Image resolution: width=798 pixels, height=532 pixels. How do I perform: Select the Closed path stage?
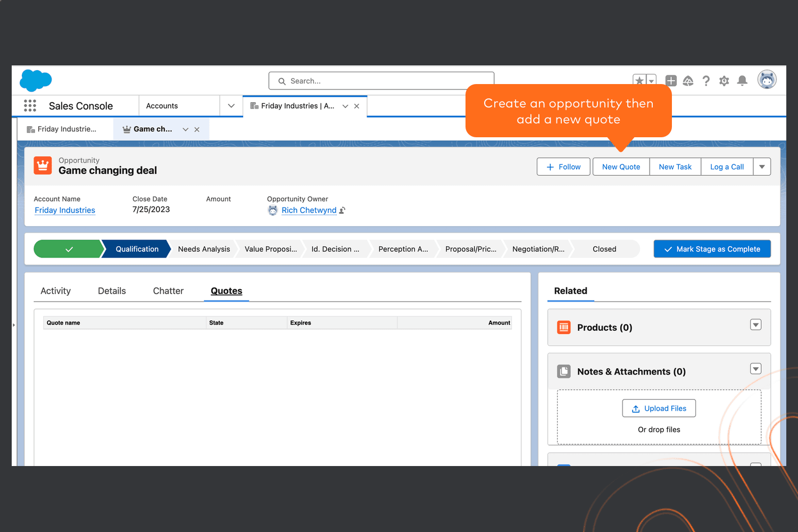(605, 249)
